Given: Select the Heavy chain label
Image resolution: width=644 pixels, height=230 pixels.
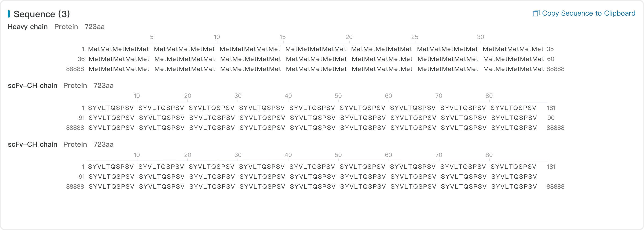Looking at the screenshot, I should click(28, 27).
